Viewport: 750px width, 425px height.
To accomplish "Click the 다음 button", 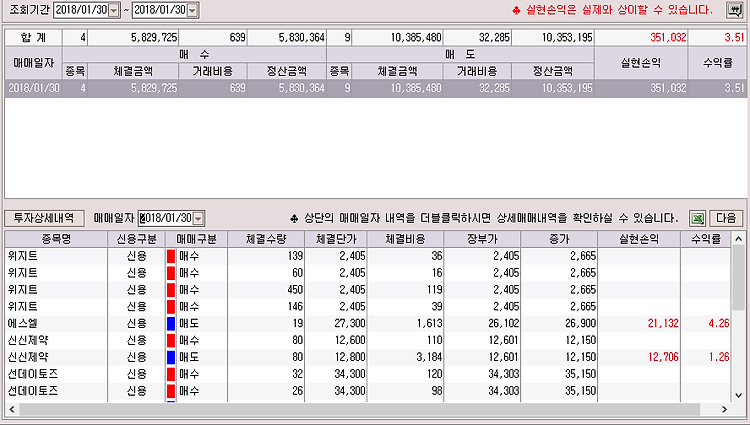I will point(726,218).
